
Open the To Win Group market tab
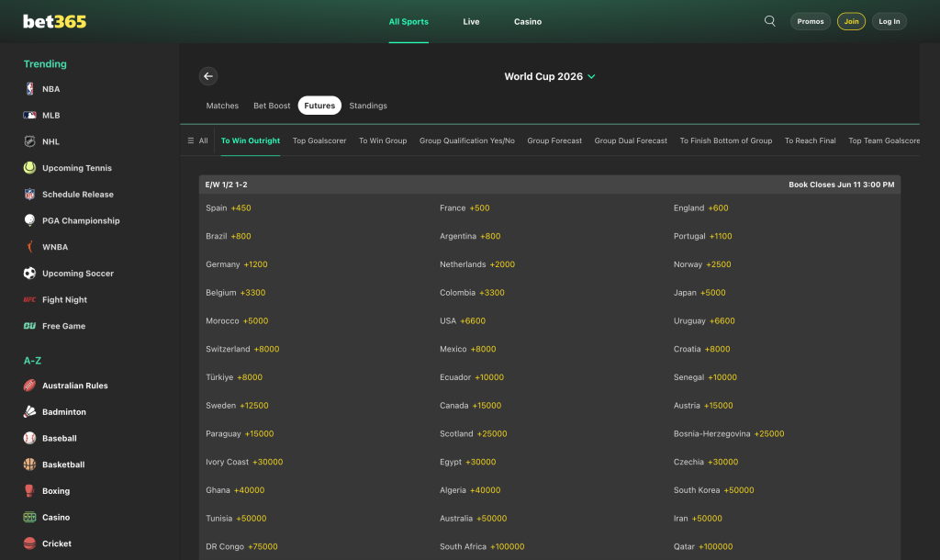click(383, 140)
